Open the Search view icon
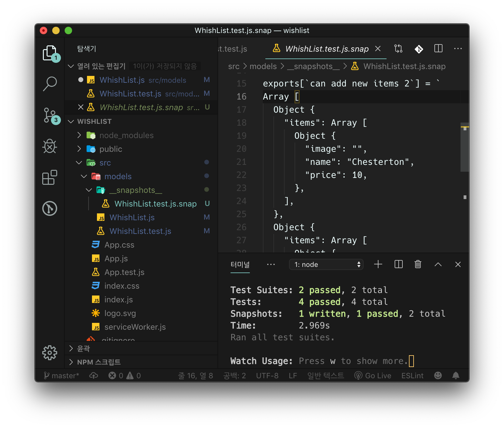The width and height of the screenshot is (504, 428). click(x=50, y=84)
